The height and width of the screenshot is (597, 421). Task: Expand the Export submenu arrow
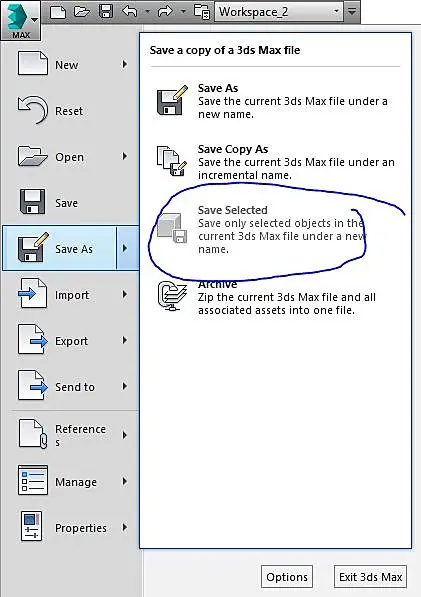(124, 340)
